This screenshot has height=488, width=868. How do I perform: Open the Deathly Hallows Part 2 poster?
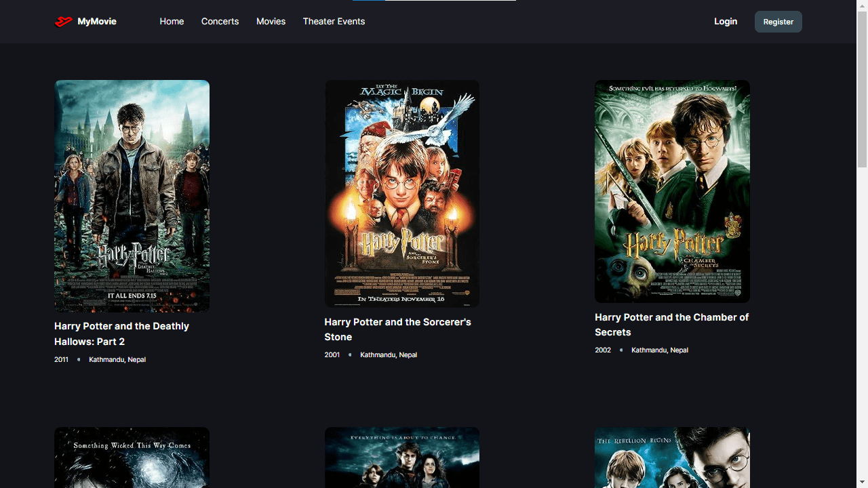(132, 196)
